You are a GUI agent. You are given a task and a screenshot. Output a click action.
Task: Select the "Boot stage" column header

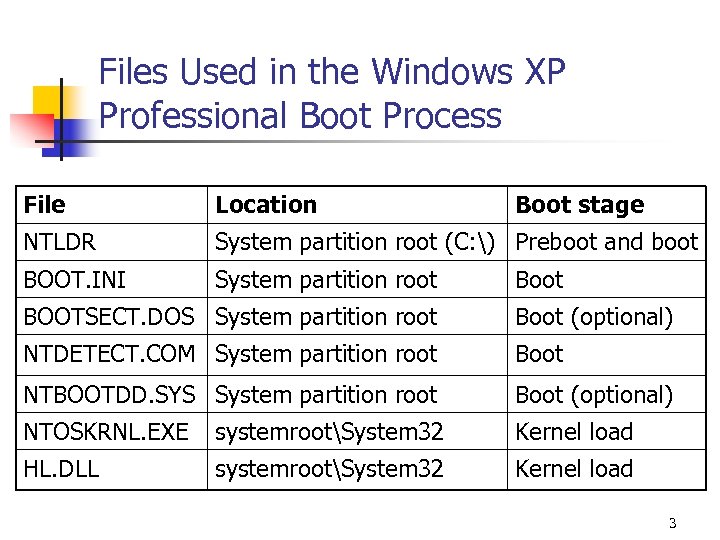click(579, 205)
